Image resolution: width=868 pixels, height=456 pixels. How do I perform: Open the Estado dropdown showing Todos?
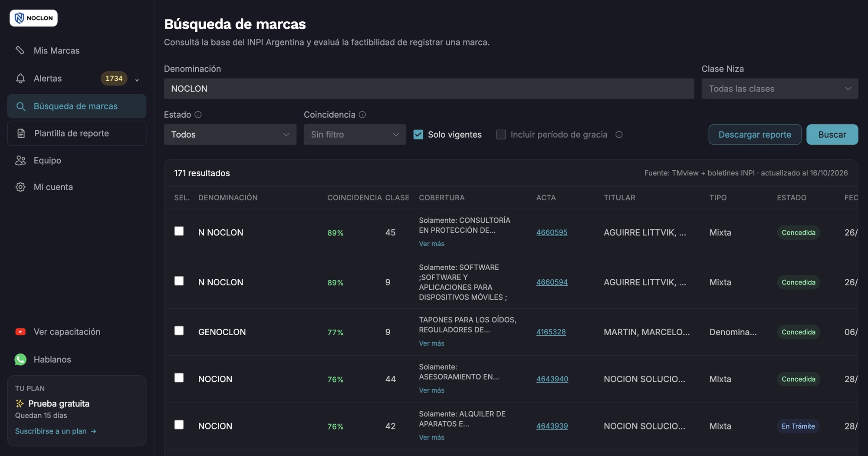point(230,135)
